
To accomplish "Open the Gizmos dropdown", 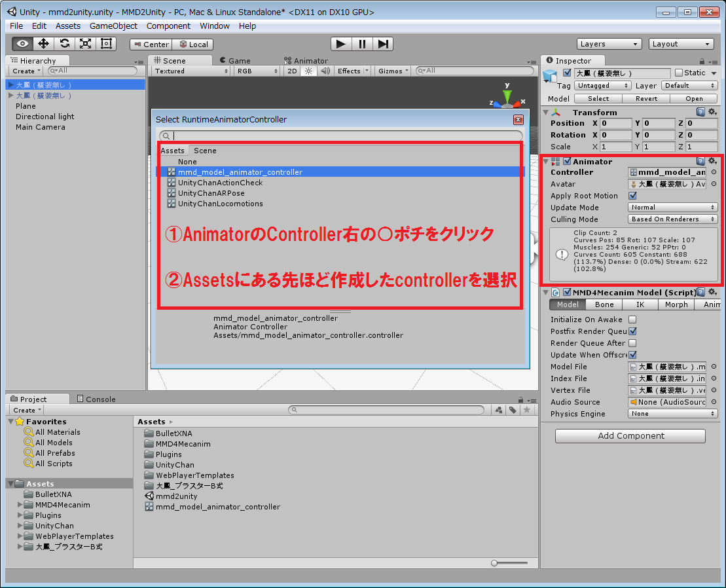I will [x=393, y=71].
